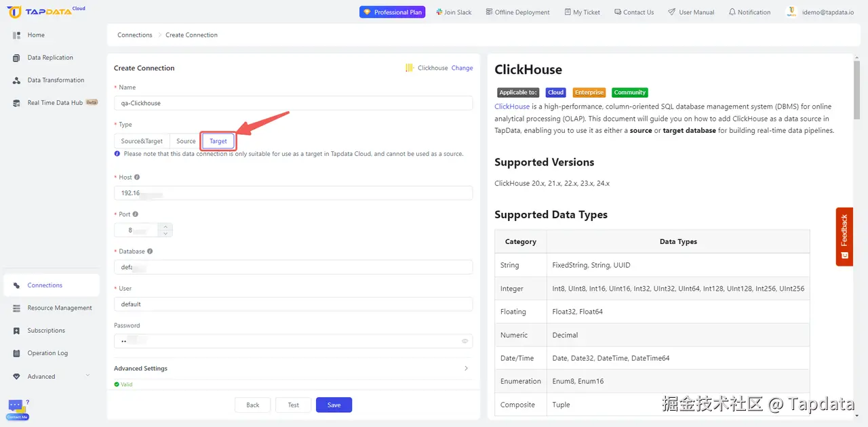Select the Source type option
Image resolution: width=868 pixels, height=427 pixels.
186,141
